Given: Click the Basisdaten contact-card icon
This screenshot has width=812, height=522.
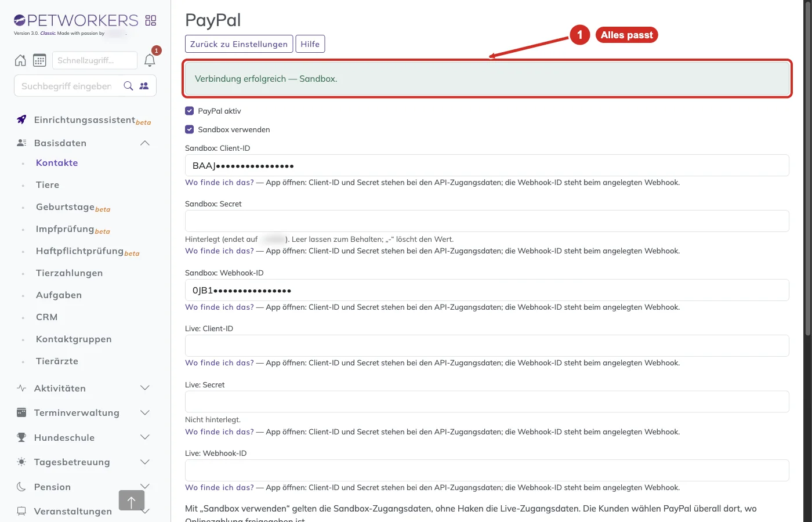Looking at the screenshot, I should [x=21, y=143].
